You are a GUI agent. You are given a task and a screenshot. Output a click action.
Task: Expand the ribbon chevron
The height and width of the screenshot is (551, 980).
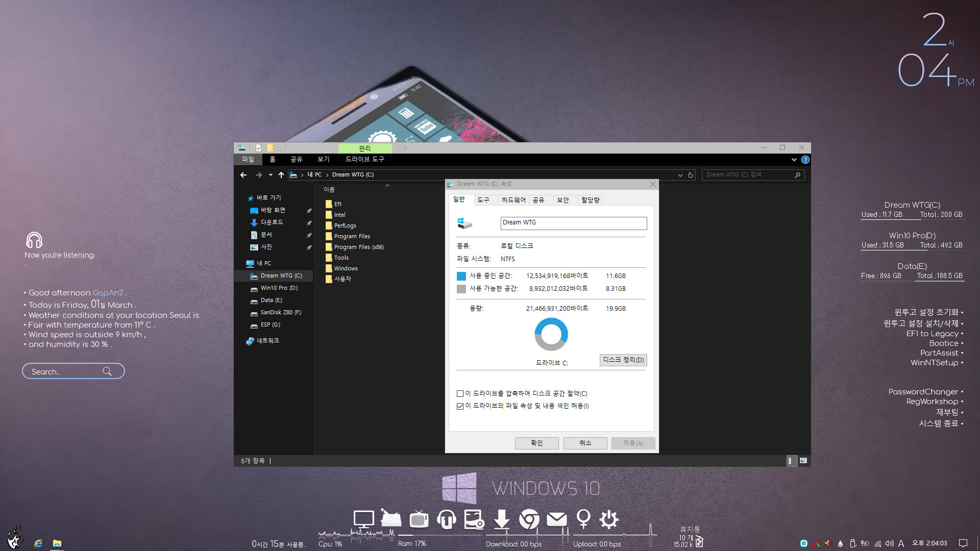pos(794,160)
